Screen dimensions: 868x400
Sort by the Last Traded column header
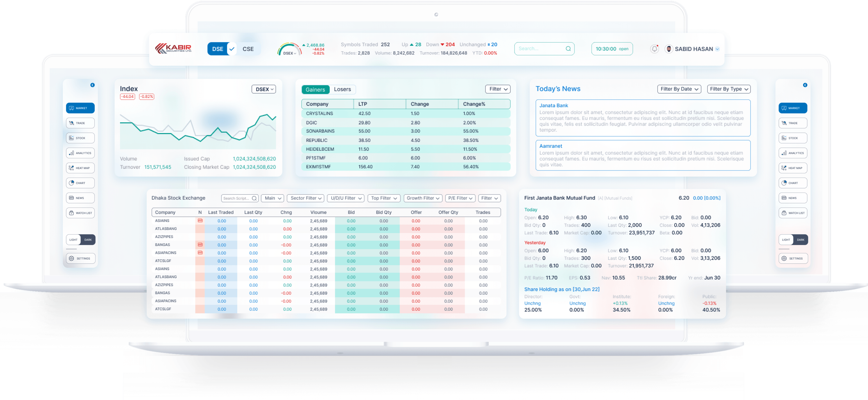(x=220, y=213)
